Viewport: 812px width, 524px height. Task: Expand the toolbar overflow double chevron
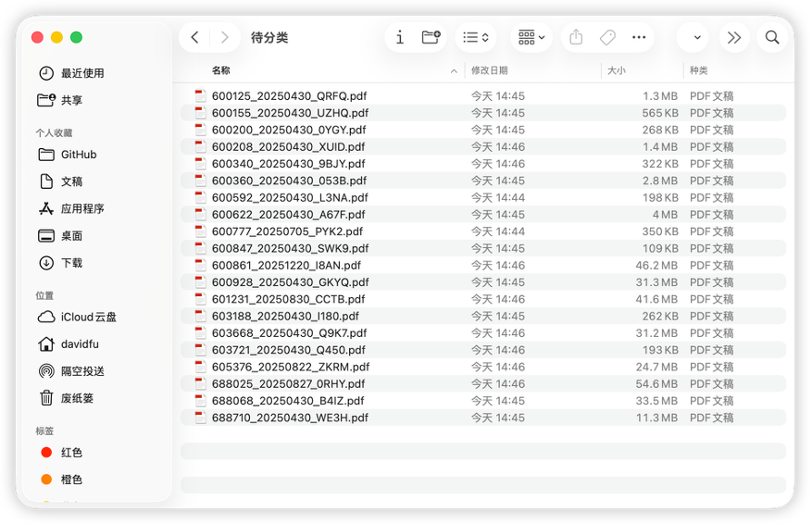[734, 38]
